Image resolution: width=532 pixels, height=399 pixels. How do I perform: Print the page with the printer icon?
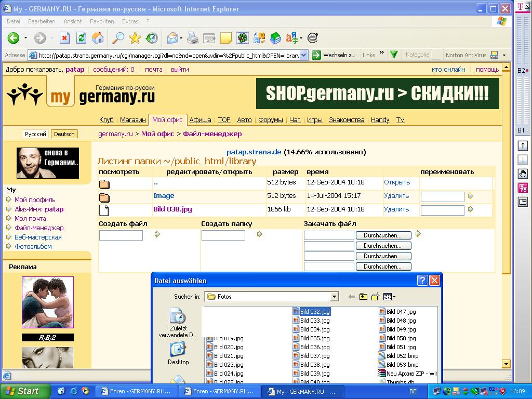(193, 38)
